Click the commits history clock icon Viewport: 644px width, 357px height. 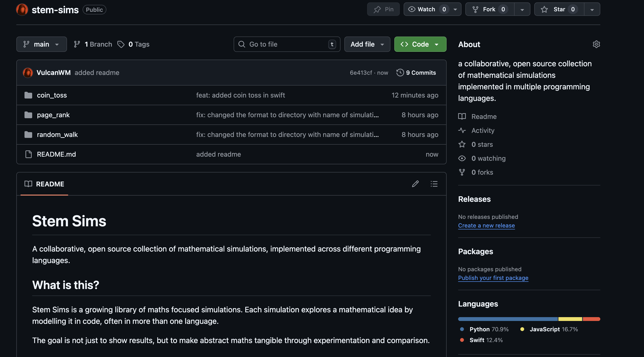pyautogui.click(x=400, y=73)
